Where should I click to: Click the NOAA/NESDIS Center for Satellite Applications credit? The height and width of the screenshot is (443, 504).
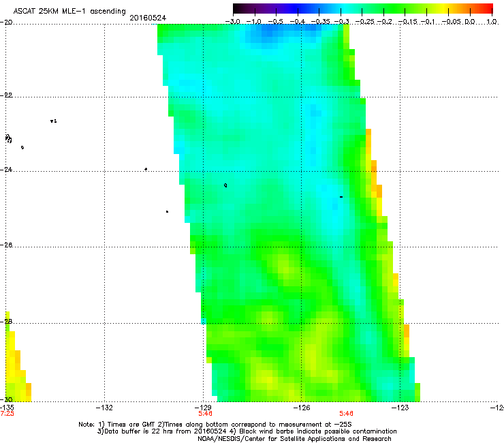click(294, 439)
